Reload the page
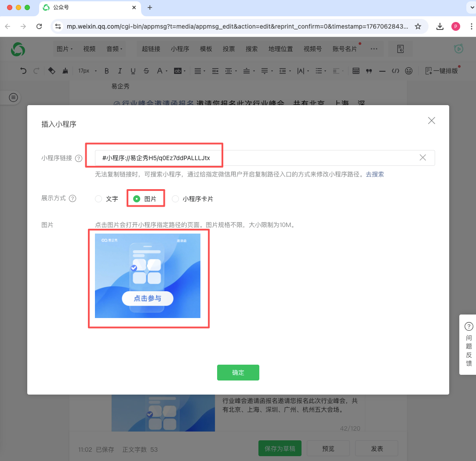 point(39,26)
